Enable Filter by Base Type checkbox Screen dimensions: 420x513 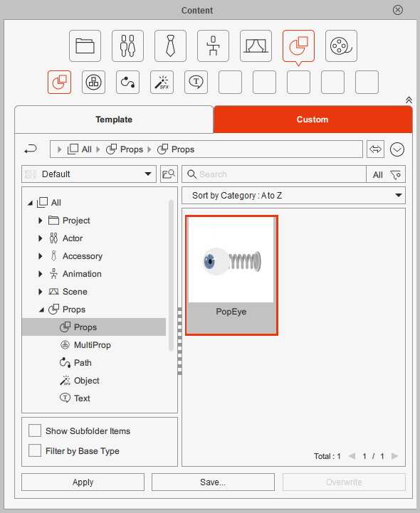coord(35,450)
